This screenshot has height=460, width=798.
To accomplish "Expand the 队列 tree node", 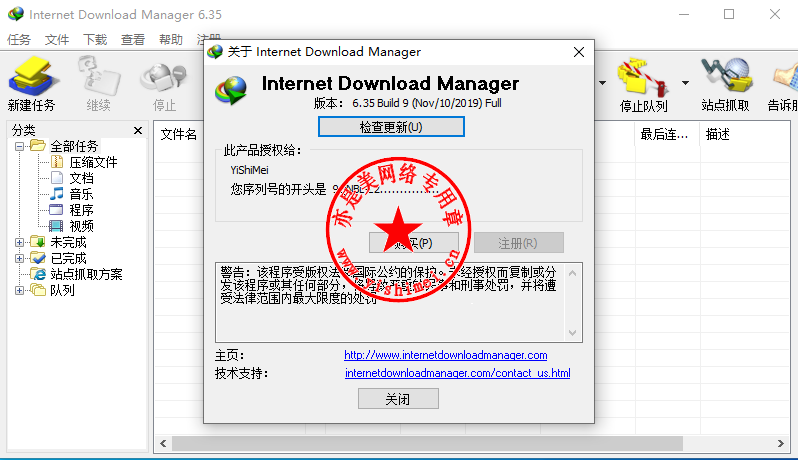I will 19,291.
